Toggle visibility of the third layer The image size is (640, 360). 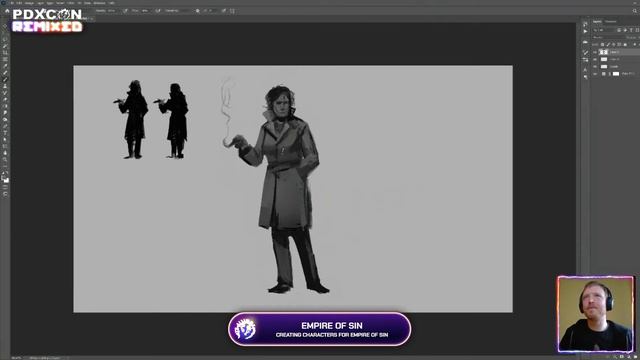tap(595, 67)
